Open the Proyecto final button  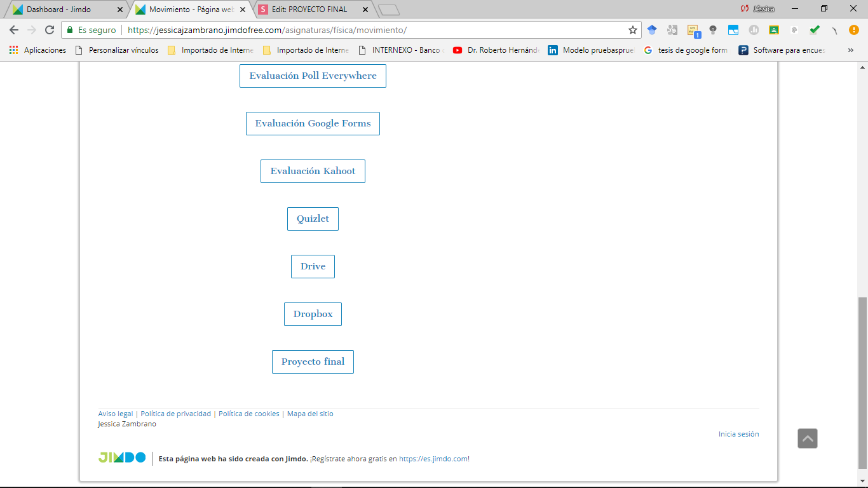coord(313,362)
